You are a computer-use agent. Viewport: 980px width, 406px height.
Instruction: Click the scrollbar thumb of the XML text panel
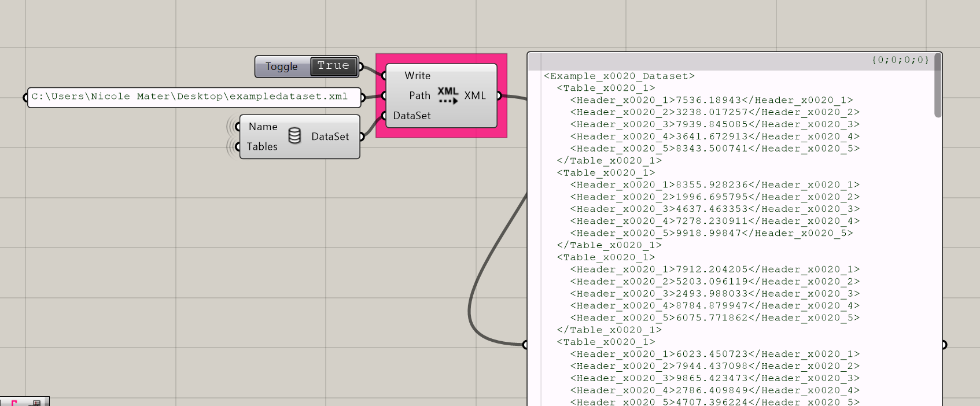[x=937, y=87]
